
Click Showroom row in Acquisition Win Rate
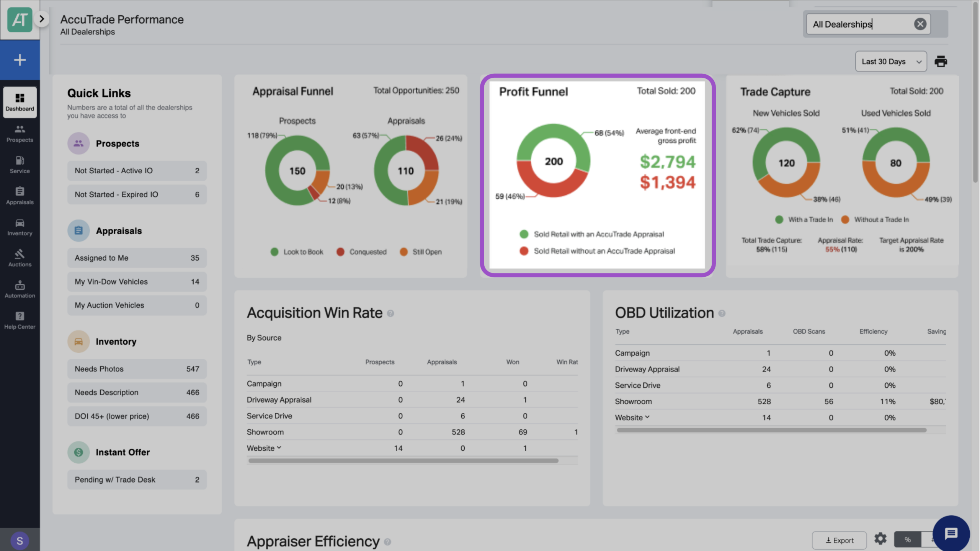click(x=412, y=432)
